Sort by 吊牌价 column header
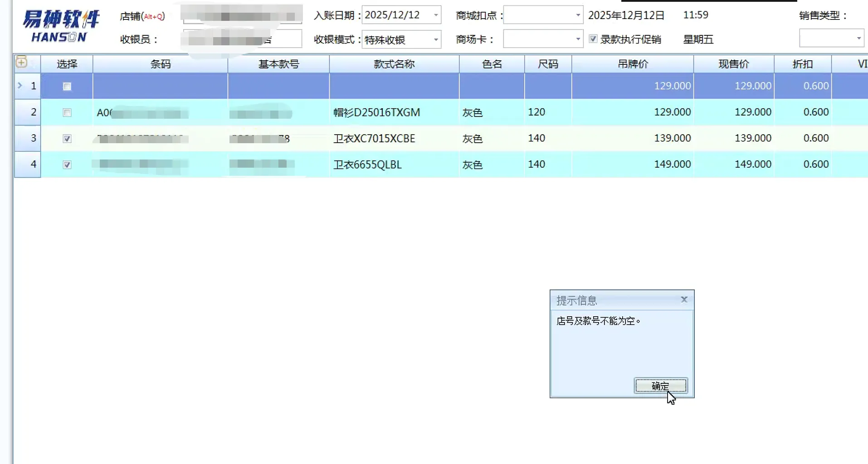 632,64
